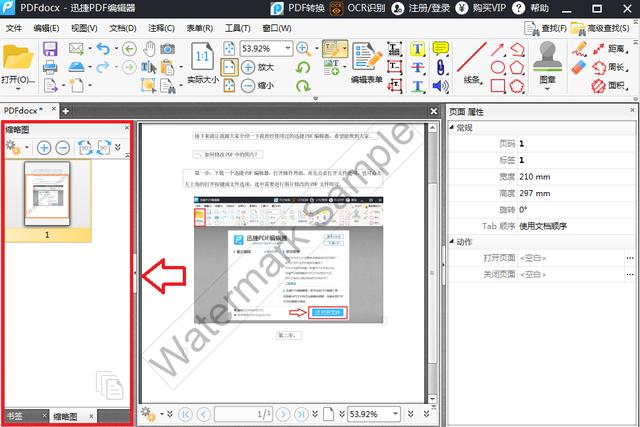
Task: Click the magnifier zoom tool icon
Action: click(303, 49)
